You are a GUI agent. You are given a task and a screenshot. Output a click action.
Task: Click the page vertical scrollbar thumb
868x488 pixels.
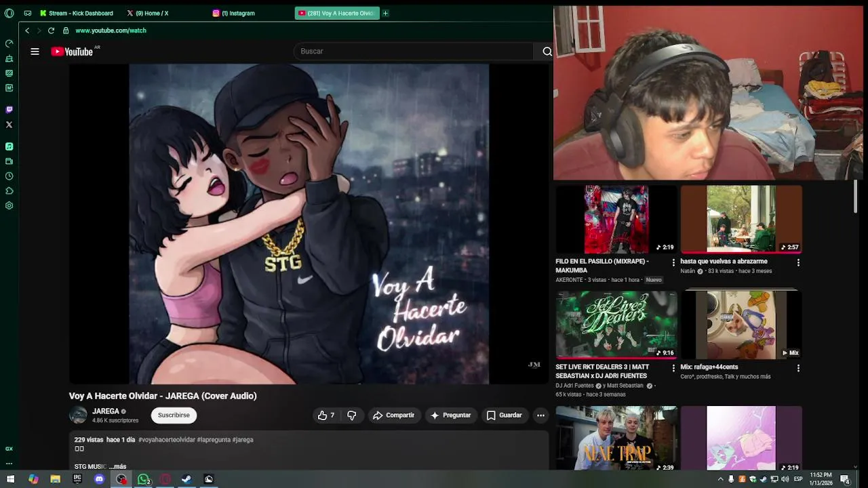coord(856,197)
